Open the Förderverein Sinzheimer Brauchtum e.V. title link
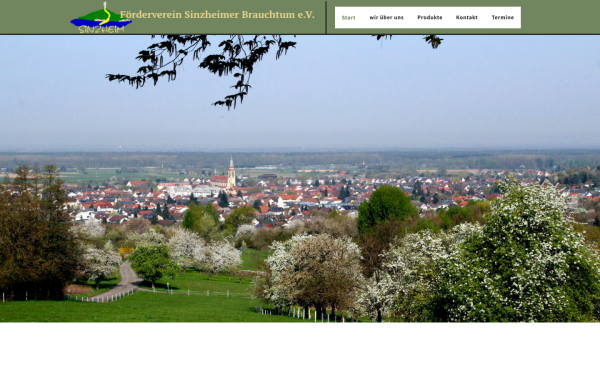 pos(217,15)
